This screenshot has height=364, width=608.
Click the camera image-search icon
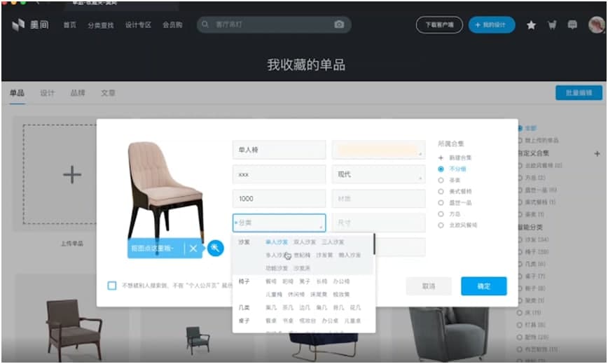click(x=339, y=24)
